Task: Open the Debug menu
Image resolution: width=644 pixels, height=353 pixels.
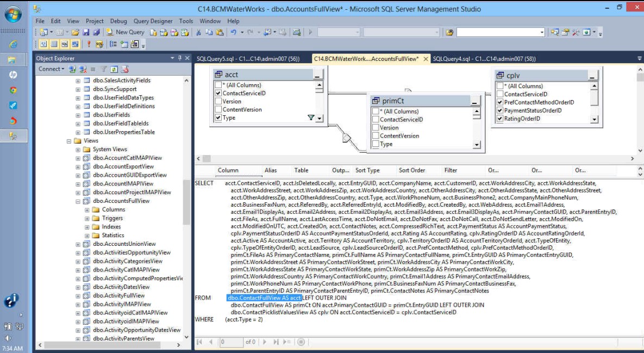Action: (x=118, y=21)
